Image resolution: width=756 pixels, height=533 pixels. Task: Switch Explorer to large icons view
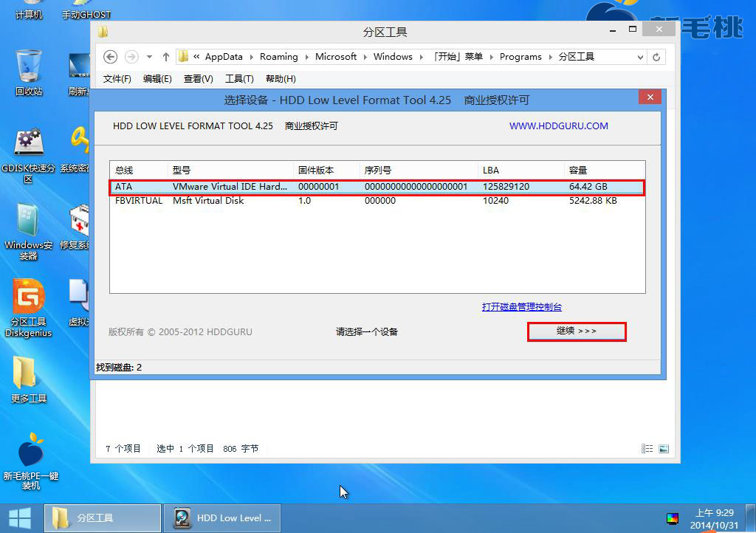click(x=664, y=449)
